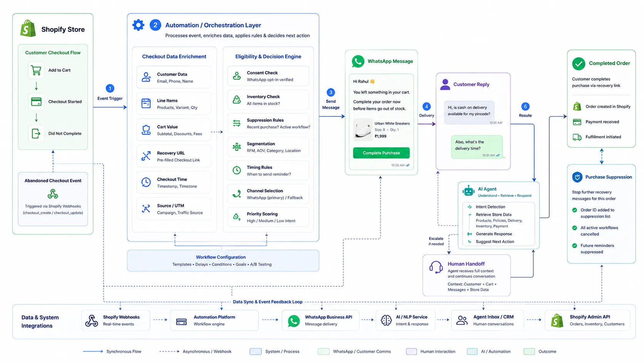
Task: Click the Future reminders suppressed checkmark
Action: (575, 245)
